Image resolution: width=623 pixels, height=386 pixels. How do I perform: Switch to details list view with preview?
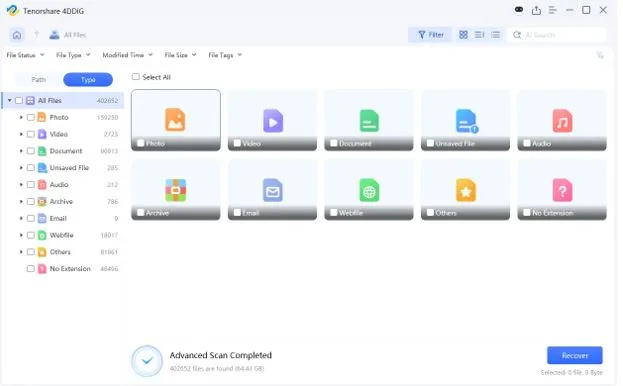click(x=479, y=35)
